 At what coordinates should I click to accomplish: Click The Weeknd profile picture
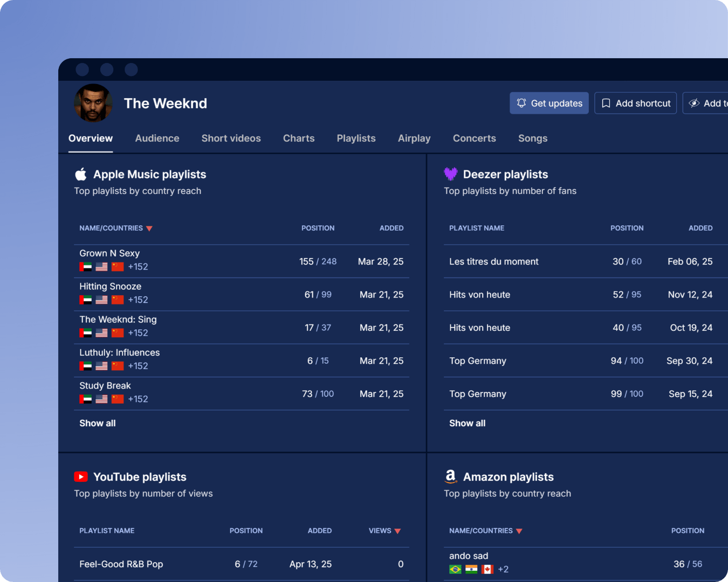click(x=93, y=103)
